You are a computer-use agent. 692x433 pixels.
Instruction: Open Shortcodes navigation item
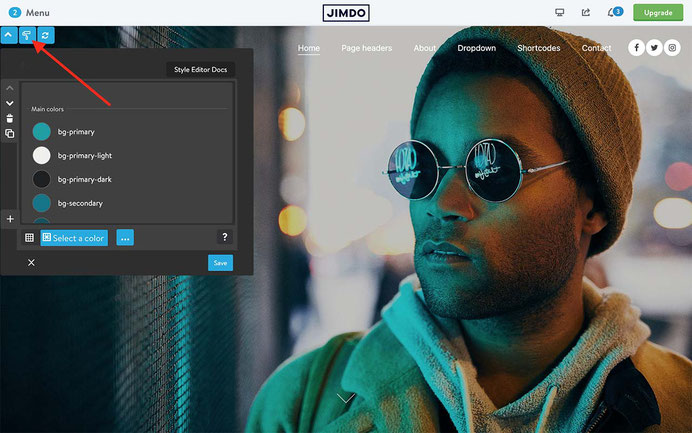coord(538,48)
